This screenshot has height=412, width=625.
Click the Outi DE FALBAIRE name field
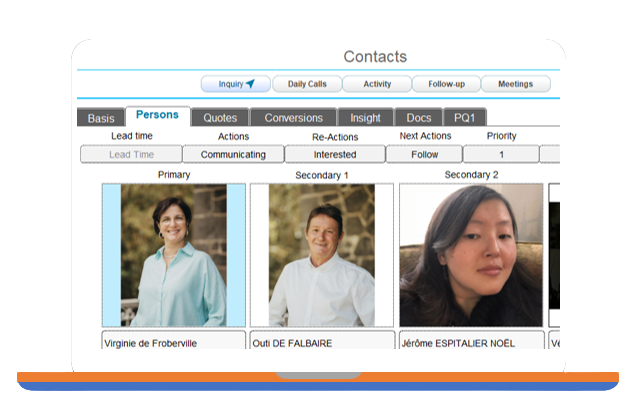321,343
